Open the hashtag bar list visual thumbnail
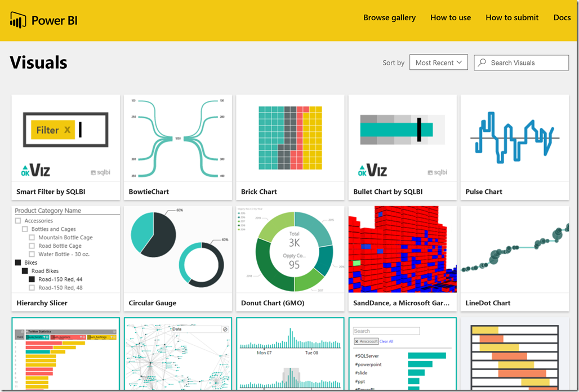The image size is (579, 392). click(x=403, y=354)
